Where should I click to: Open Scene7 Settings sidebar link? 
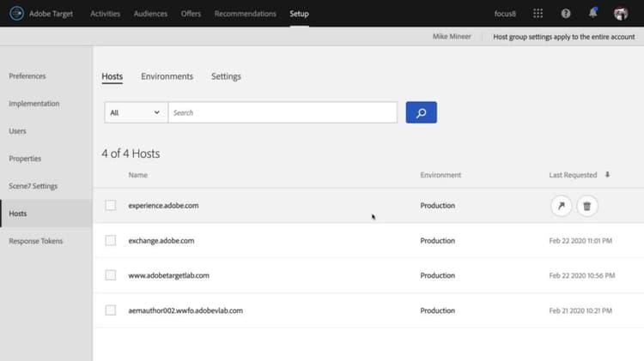click(x=33, y=186)
